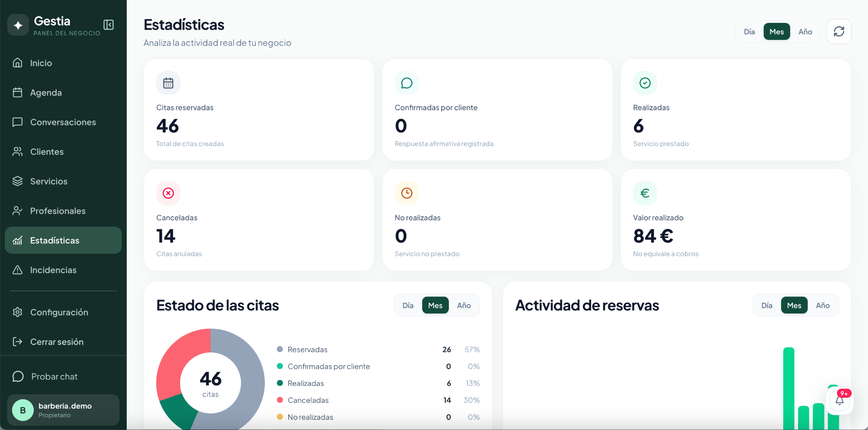Open the Incidencias section
The height and width of the screenshot is (430, 868).
[x=63, y=270]
